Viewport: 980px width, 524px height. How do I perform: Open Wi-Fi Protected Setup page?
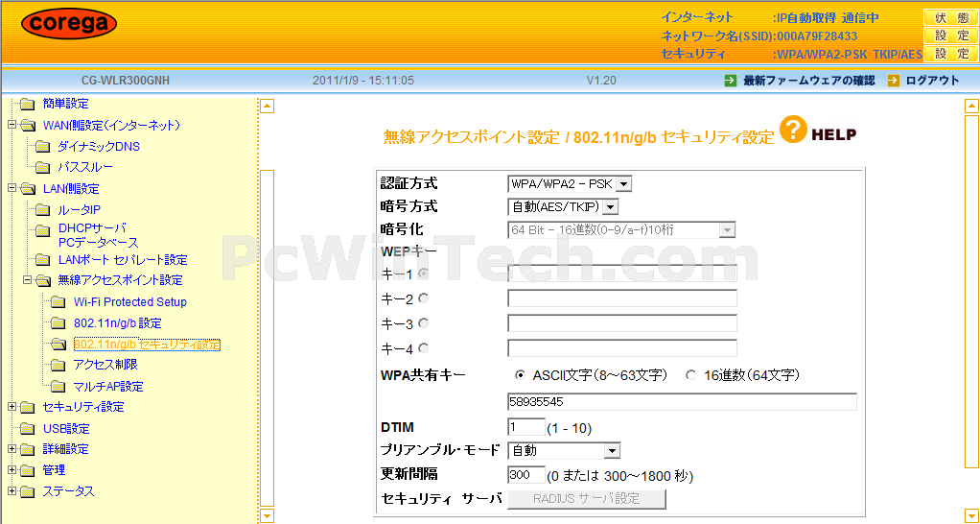130,302
